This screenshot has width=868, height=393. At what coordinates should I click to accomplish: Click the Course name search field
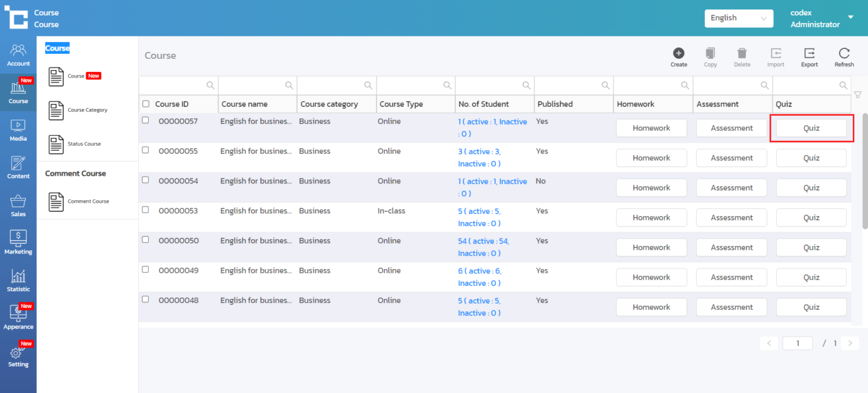[251, 85]
